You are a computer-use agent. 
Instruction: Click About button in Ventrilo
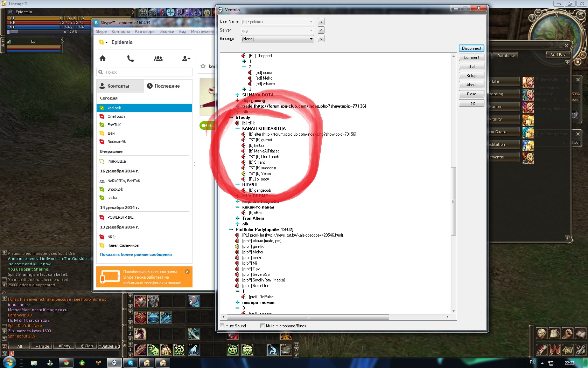[471, 85]
